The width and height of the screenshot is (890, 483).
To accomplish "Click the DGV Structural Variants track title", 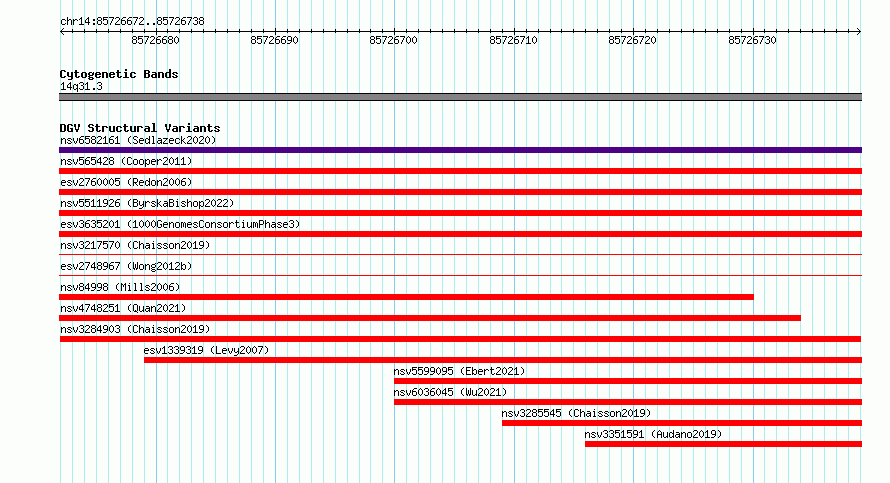I will (140, 128).
